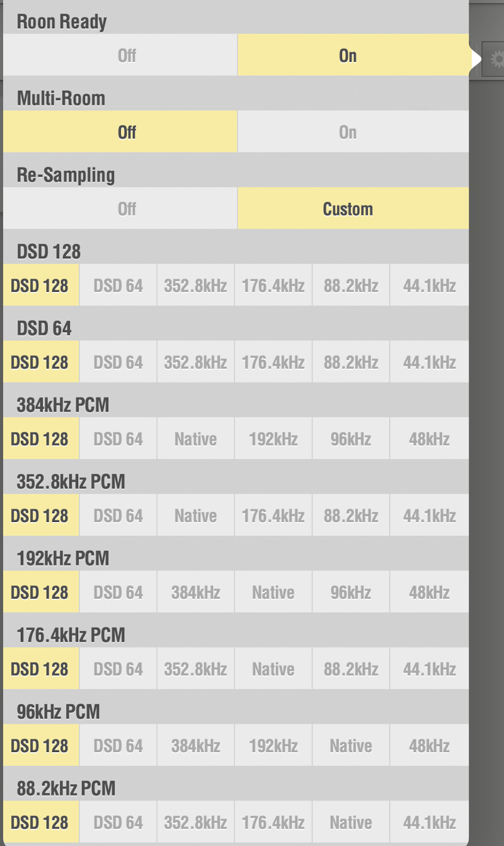The height and width of the screenshot is (846, 504).
Task: Select Native for 352.8kHz PCM
Action: pos(195,516)
